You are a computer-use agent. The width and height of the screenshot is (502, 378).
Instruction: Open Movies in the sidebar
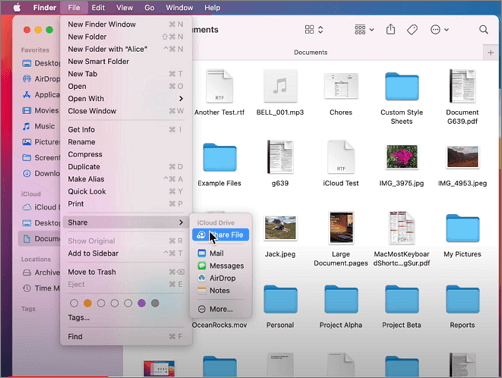40,110
